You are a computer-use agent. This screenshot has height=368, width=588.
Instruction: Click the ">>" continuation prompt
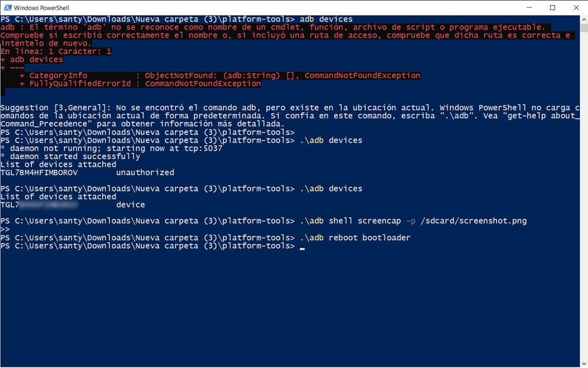click(5, 229)
